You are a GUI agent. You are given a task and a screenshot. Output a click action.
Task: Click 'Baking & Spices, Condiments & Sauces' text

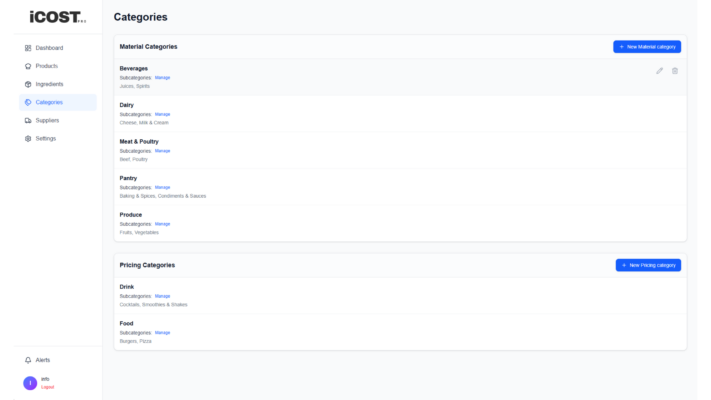point(163,196)
